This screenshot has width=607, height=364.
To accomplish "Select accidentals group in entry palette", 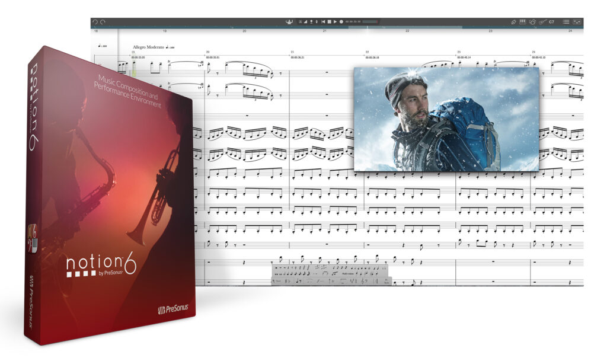I will (x=287, y=281).
